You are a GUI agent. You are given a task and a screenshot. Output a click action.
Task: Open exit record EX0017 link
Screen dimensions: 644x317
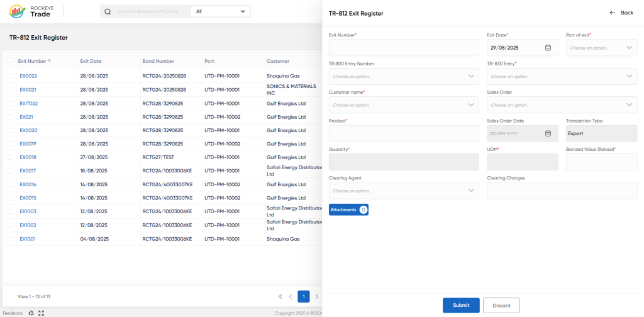(28, 171)
